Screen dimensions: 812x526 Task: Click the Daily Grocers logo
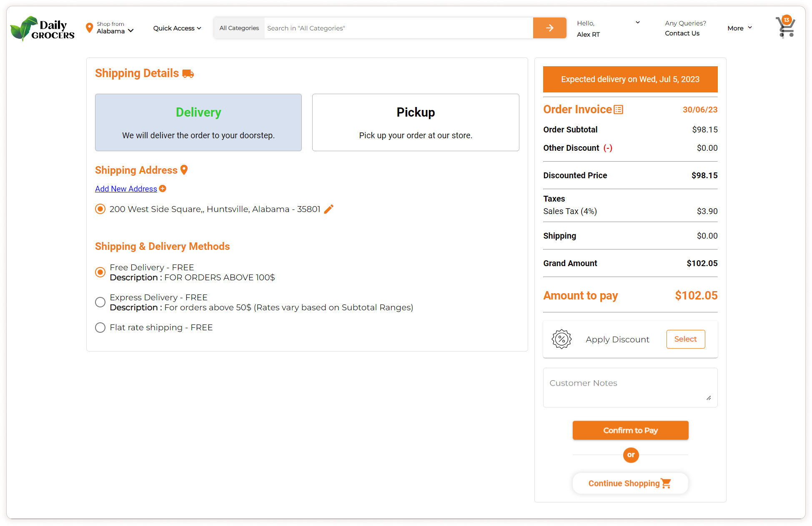[x=42, y=28]
